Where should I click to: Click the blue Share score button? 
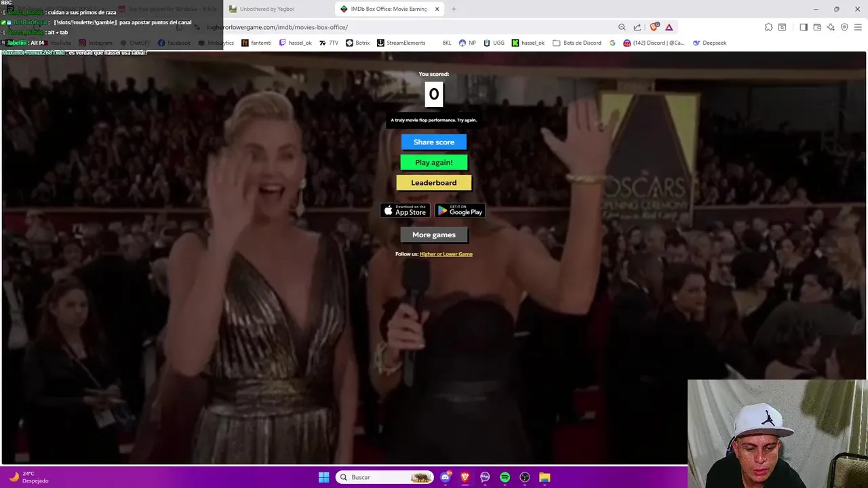tap(434, 142)
